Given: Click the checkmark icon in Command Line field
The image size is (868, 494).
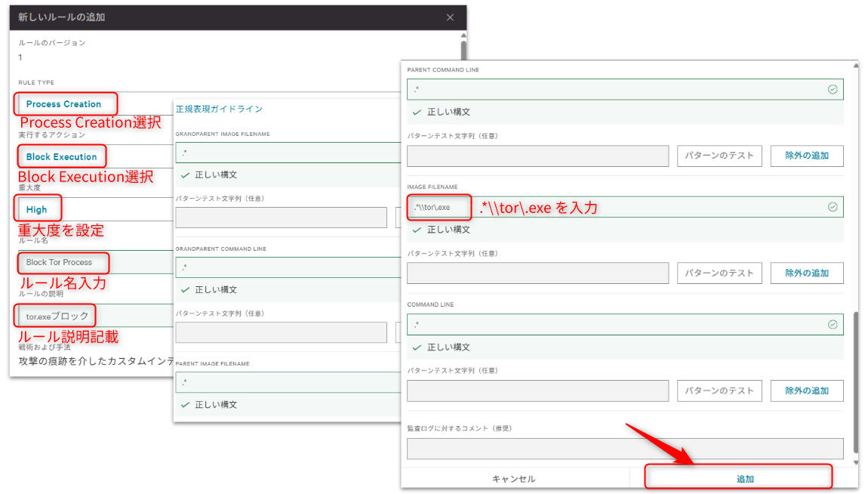Looking at the screenshot, I should click(x=833, y=325).
